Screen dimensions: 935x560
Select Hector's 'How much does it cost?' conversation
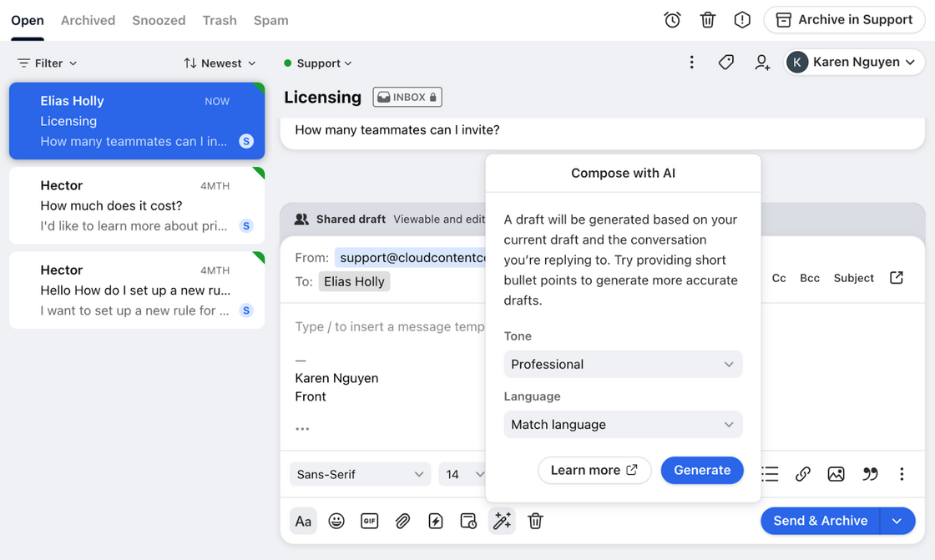pyautogui.click(x=136, y=205)
